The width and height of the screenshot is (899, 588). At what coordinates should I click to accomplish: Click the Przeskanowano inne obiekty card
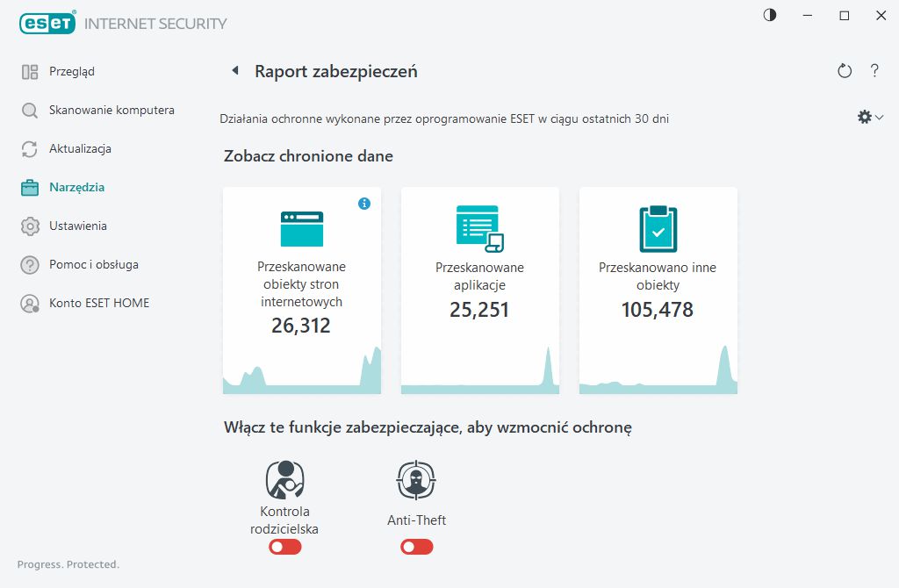658,290
